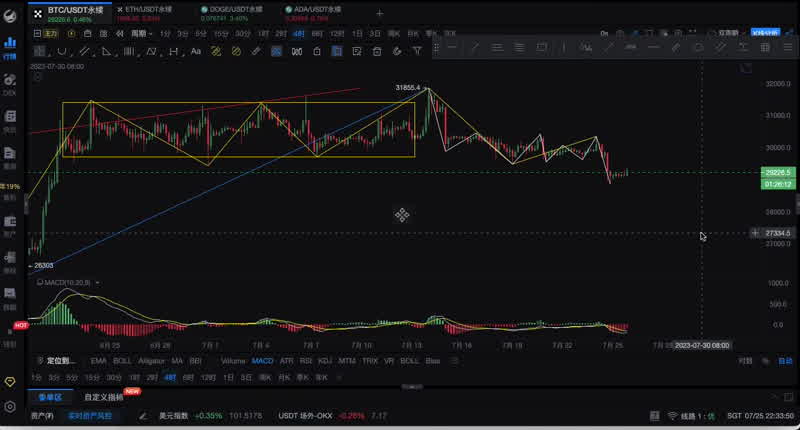Open the market chart sidebar icon

pyautogui.click(x=10, y=47)
